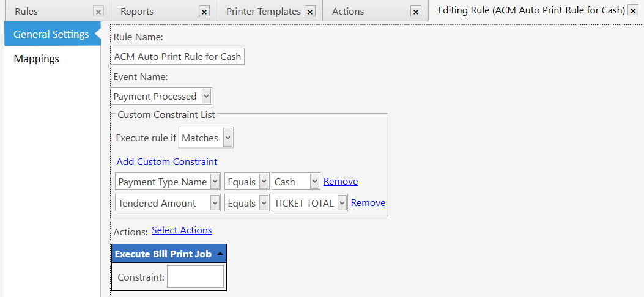Image resolution: width=644 pixels, height=297 pixels.
Task: Close the Printer Templates tab
Action: 310,12
